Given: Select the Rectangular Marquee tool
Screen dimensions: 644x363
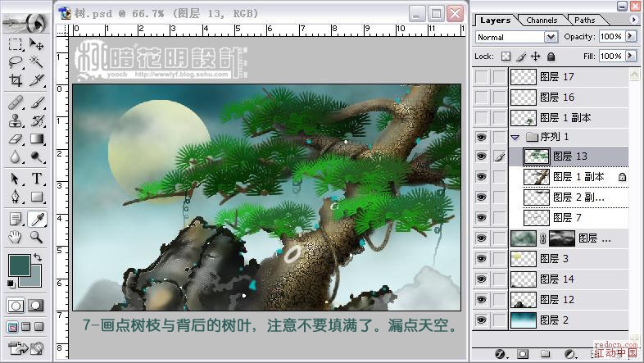Looking at the screenshot, I should tap(16, 44).
